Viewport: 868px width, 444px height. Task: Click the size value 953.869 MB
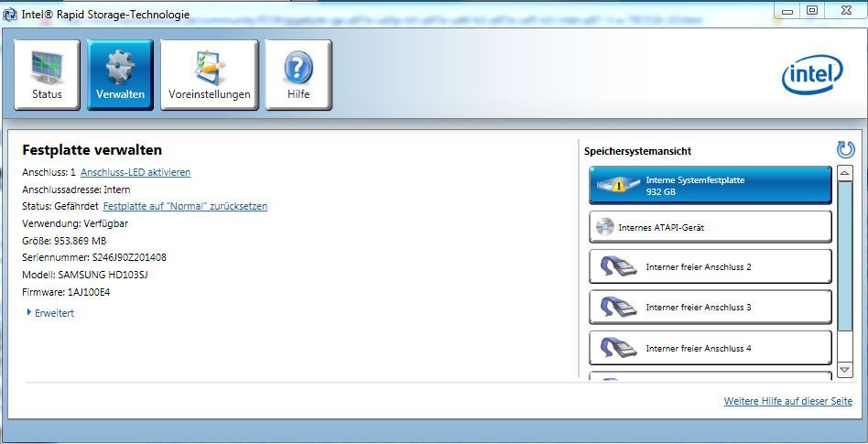coord(81,241)
